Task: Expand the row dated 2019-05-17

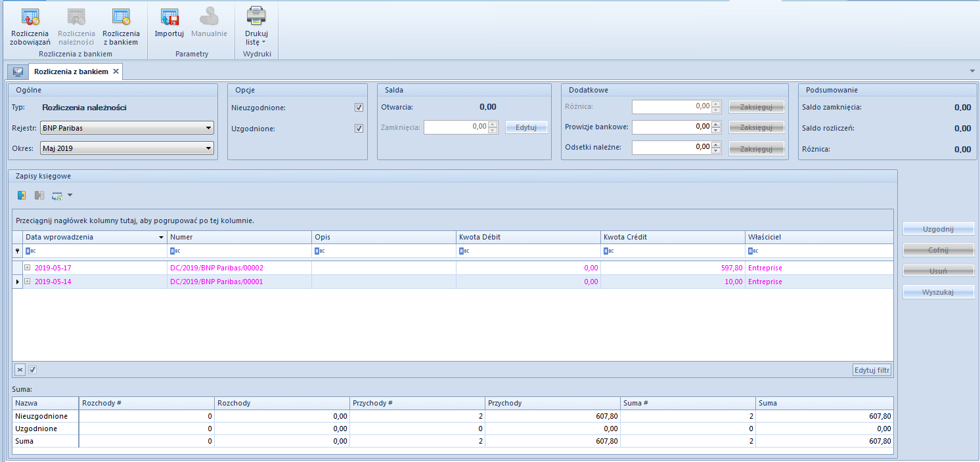Action: [x=28, y=268]
